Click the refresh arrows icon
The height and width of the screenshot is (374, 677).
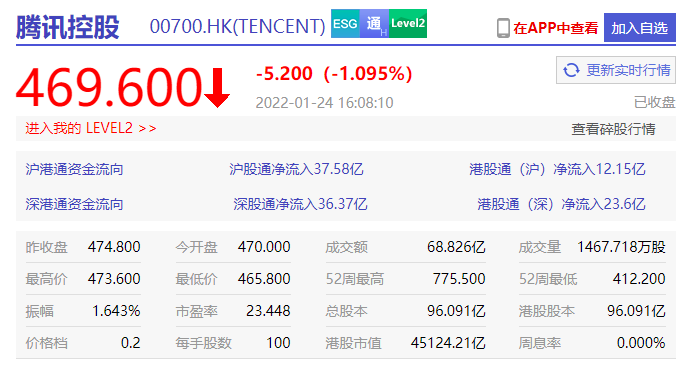click(x=571, y=70)
